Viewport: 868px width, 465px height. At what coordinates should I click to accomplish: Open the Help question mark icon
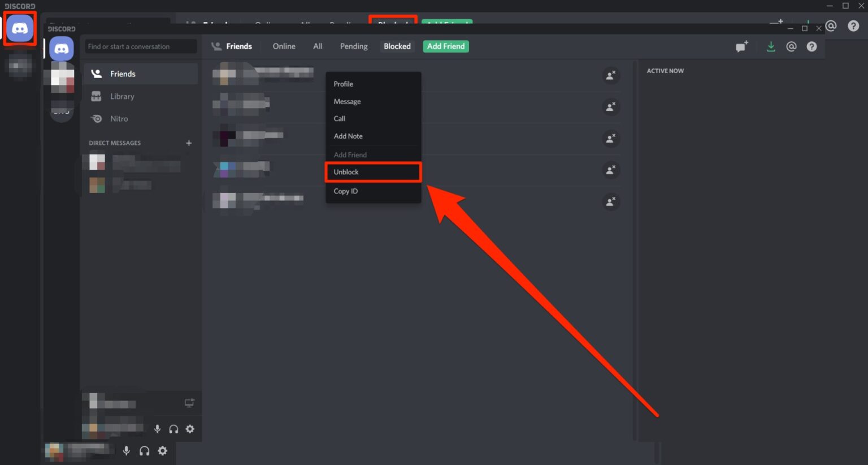point(811,47)
